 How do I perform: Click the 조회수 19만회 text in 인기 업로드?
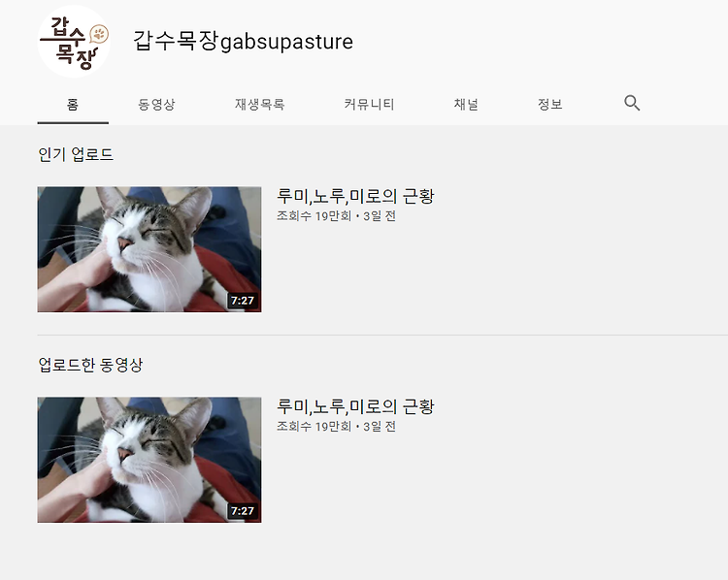(x=314, y=216)
